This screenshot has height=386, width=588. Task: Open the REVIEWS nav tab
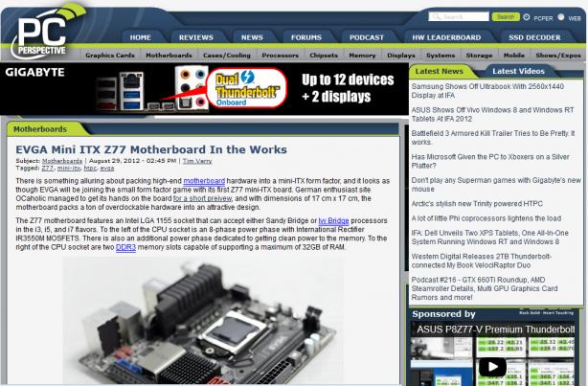(x=195, y=37)
